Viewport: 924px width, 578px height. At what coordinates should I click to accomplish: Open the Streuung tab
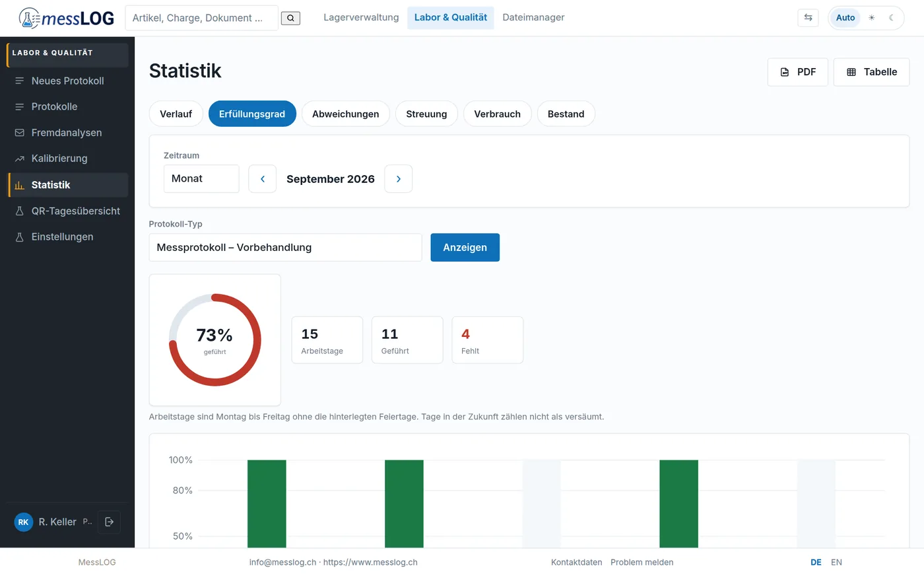click(x=426, y=114)
